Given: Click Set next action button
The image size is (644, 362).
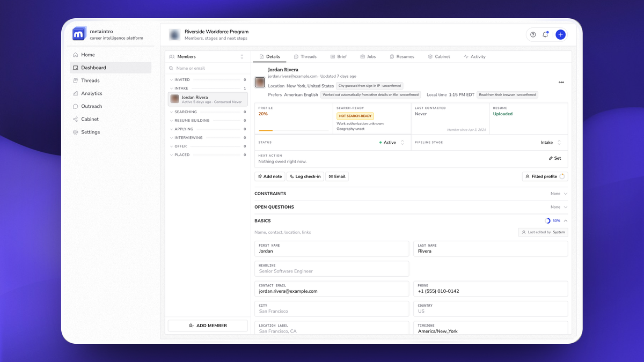Looking at the screenshot, I should [x=555, y=158].
